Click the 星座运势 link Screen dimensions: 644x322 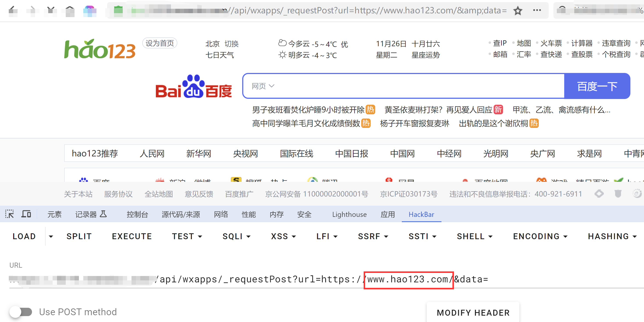425,55
